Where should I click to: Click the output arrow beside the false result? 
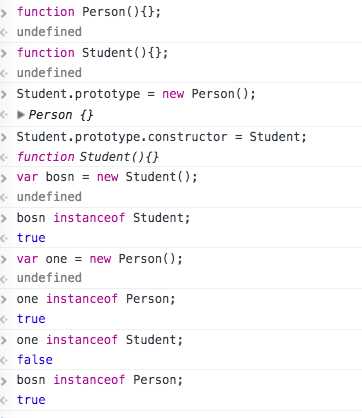4,360
